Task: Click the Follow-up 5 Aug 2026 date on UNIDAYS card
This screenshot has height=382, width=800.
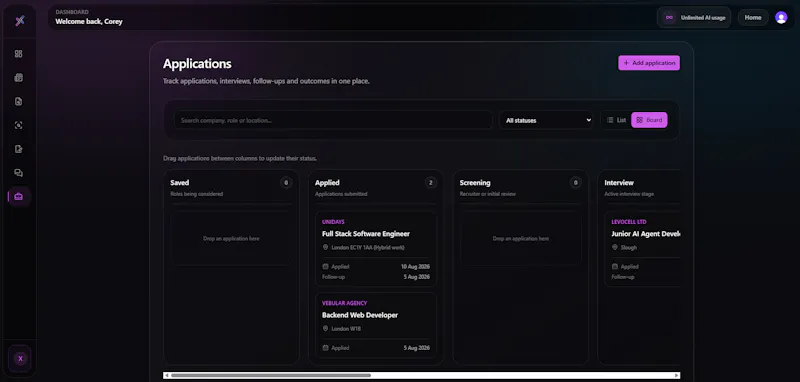Action: point(417,277)
